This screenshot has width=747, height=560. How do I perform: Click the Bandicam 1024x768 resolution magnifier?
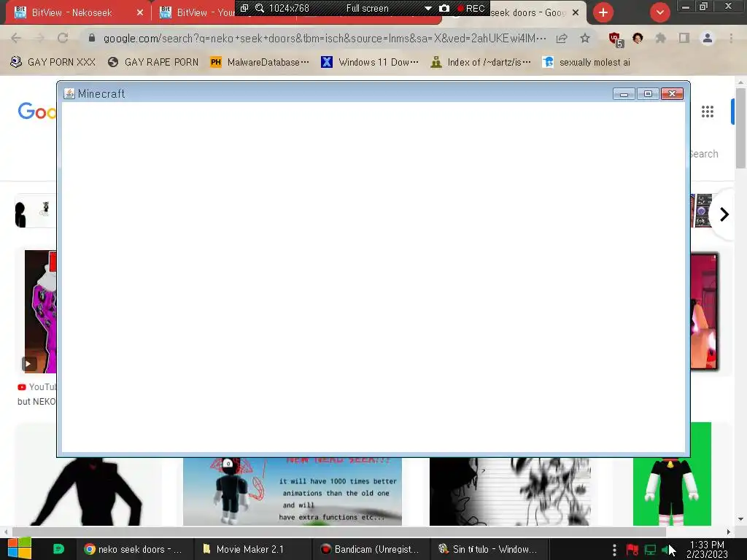(260, 8)
